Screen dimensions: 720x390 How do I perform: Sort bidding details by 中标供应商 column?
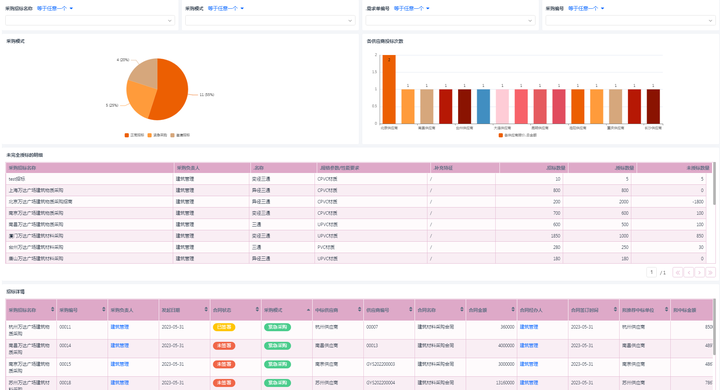[360, 310]
